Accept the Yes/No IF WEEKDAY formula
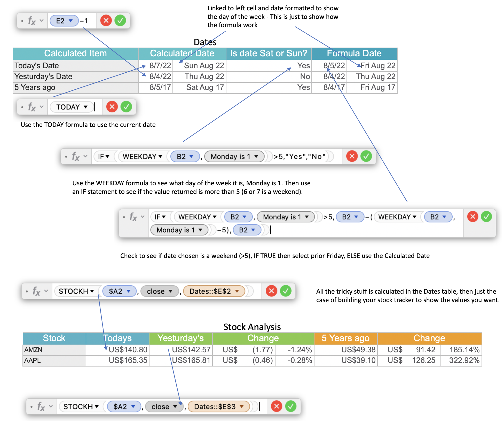Image resolution: width=504 pixels, height=442 pixels. pos(366,156)
